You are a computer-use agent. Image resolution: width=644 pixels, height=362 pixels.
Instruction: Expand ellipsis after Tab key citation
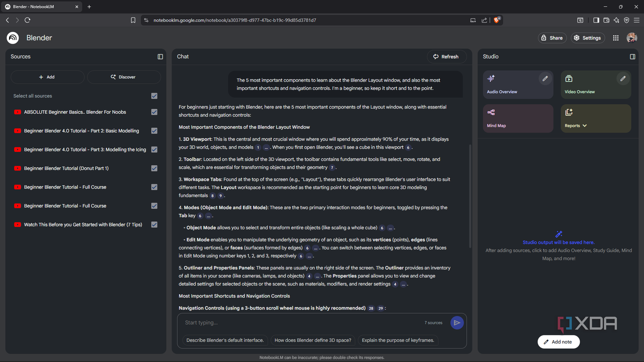[208, 216]
